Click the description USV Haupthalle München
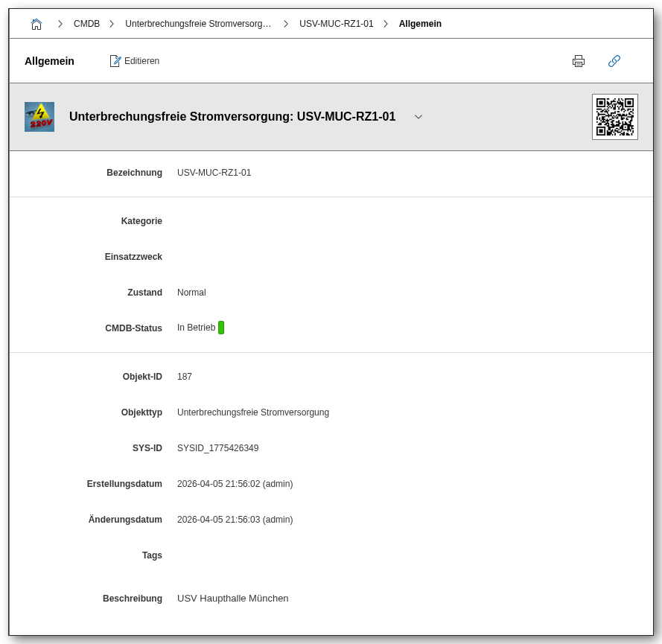The width and height of the screenshot is (662, 644). coord(232,599)
